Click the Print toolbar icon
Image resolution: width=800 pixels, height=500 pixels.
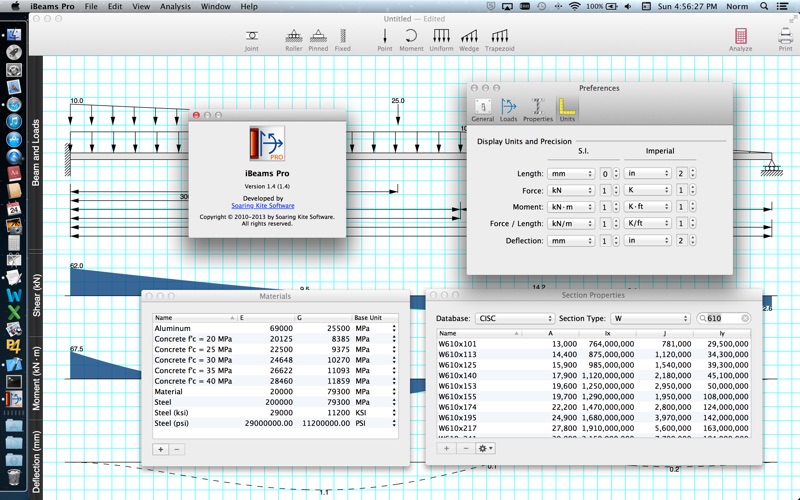pos(786,39)
